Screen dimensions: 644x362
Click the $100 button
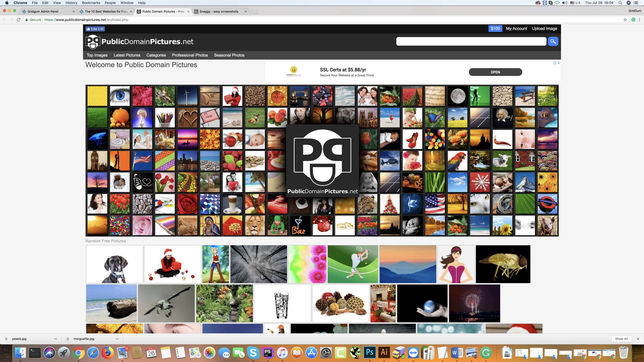(x=495, y=29)
